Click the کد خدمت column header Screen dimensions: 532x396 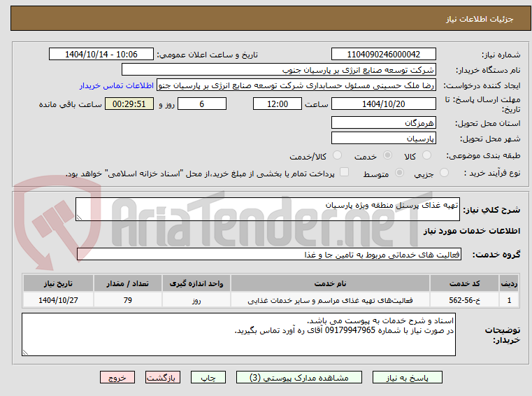pos(464,283)
